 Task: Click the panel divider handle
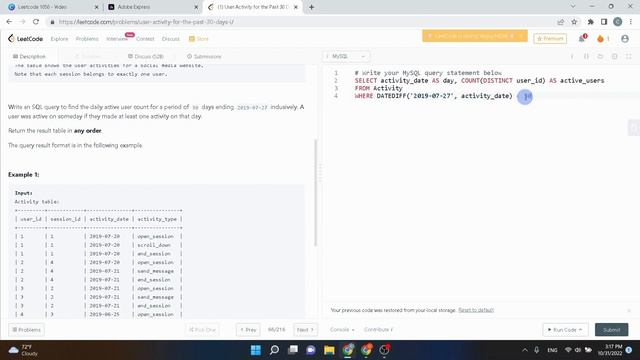[x=320, y=173]
